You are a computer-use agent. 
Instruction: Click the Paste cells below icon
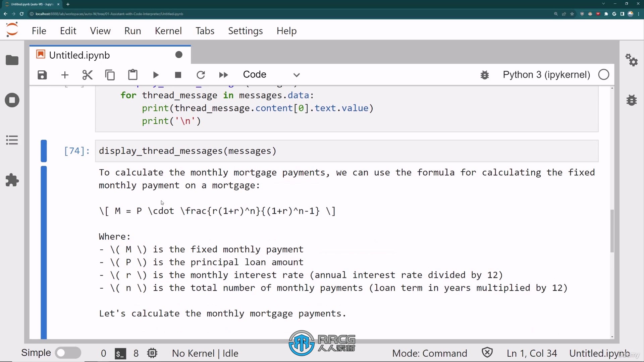click(133, 75)
